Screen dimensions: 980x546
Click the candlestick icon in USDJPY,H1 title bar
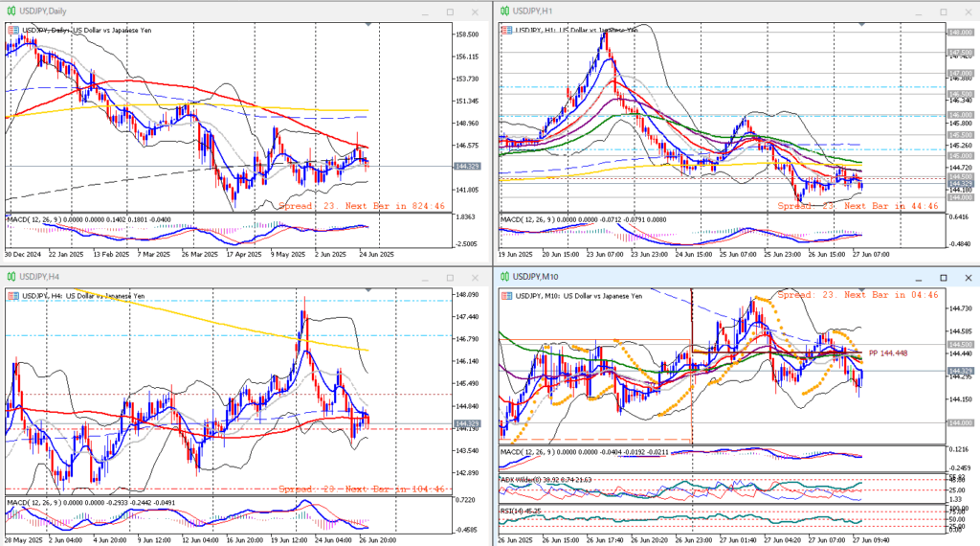click(505, 11)
